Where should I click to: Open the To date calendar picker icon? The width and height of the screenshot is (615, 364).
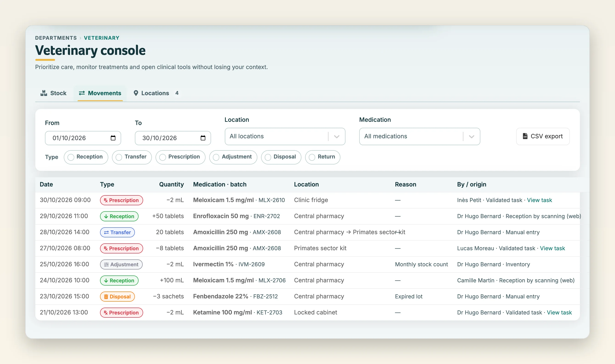(203, 138)
